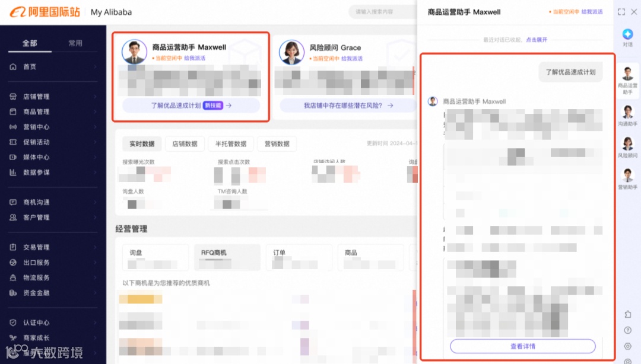This screenshot has width=641, height=364.
Task: Click Grace's avatar on the risk advisor card
Action: pos(291,52)
